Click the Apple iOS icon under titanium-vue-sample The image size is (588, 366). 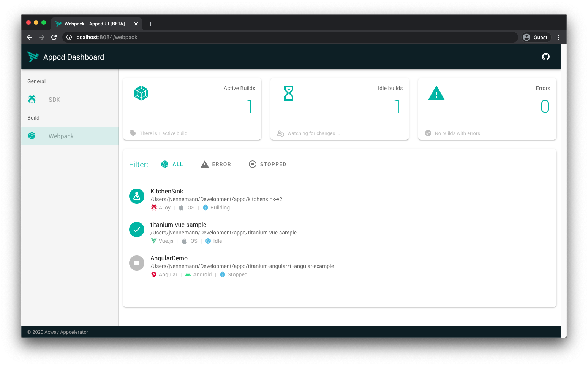pyautogui.click(x=184, y=241)
